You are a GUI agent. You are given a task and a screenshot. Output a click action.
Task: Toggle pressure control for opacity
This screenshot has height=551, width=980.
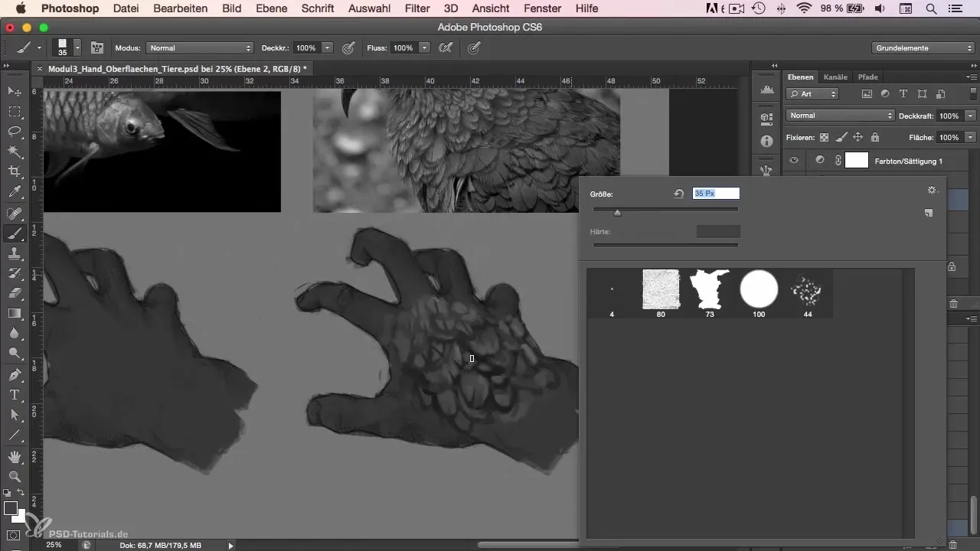coord(348,47)
